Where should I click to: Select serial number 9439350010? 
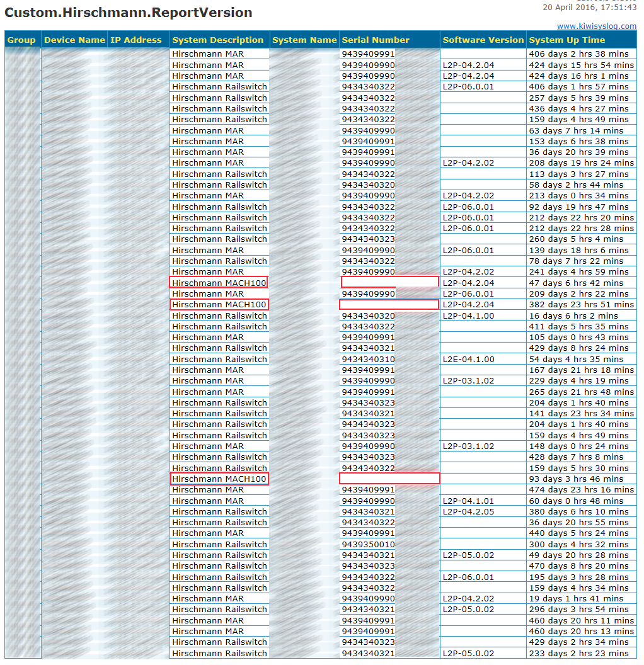(368, 544)
